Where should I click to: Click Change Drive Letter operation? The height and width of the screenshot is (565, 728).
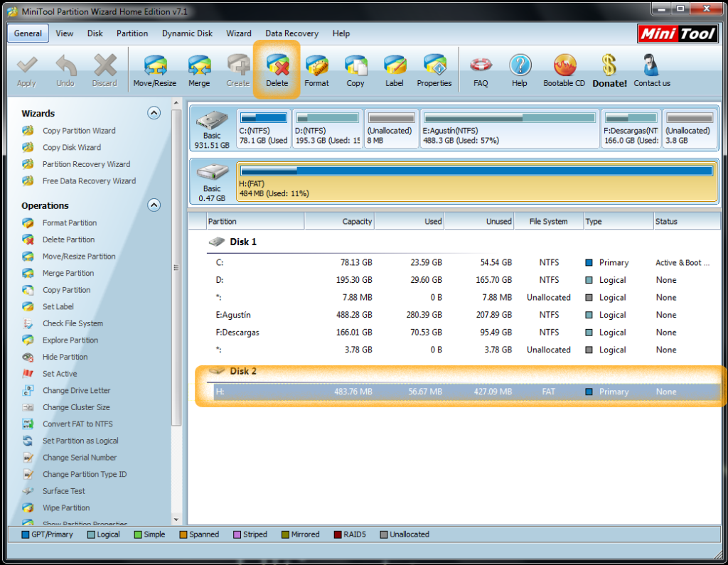77,390
